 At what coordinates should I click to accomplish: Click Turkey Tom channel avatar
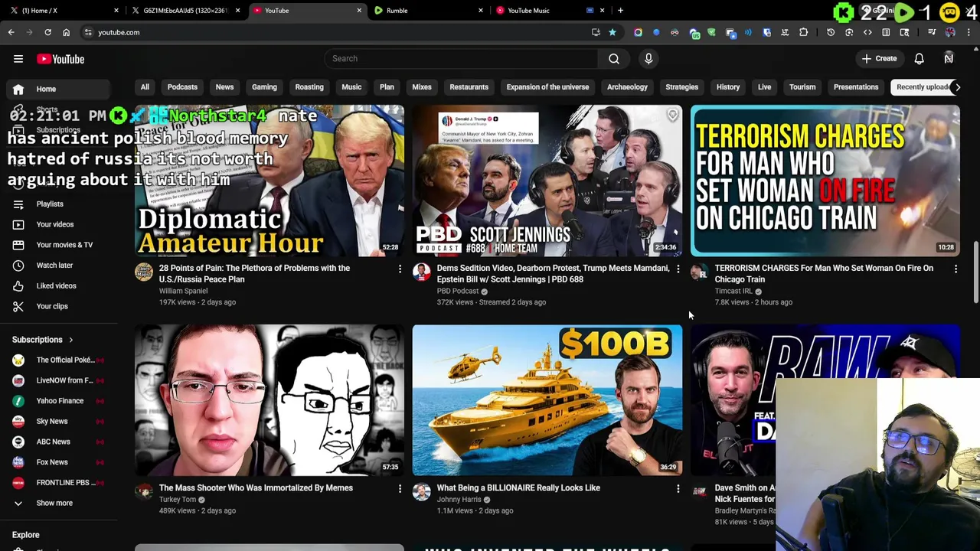(x=144, y=492)
